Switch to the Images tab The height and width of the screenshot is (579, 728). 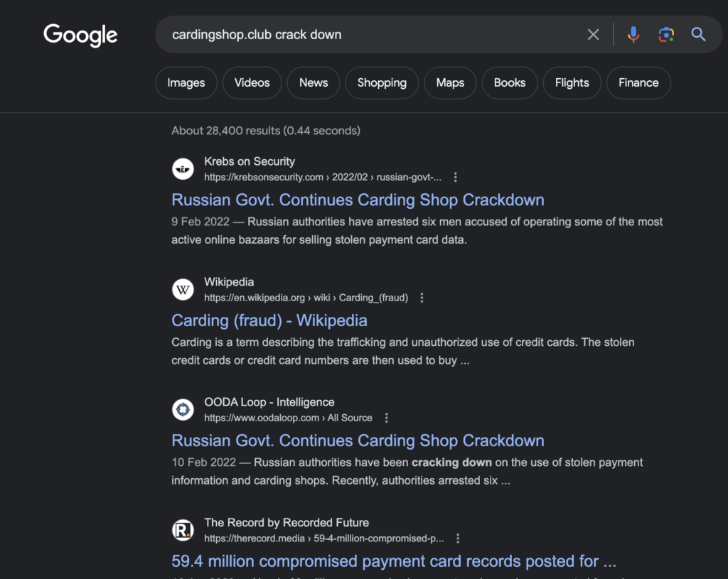pyautogui.click(x=186, y=82)
